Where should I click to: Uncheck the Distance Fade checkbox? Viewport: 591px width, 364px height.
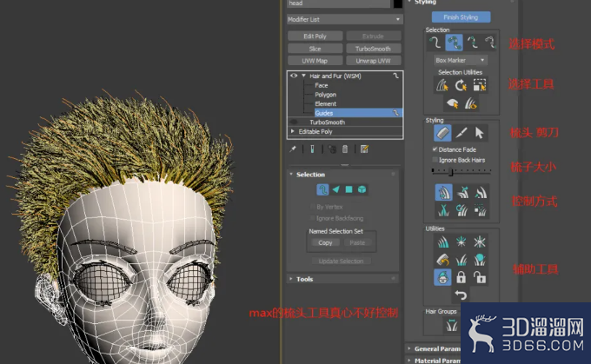point(435,149)
